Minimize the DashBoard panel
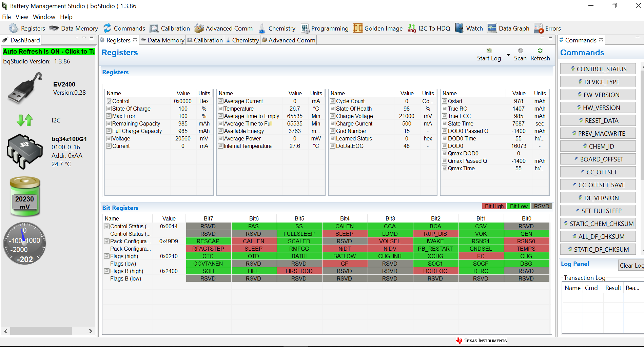The height and width of the screenshot is (347, 644). pos(84,38)
